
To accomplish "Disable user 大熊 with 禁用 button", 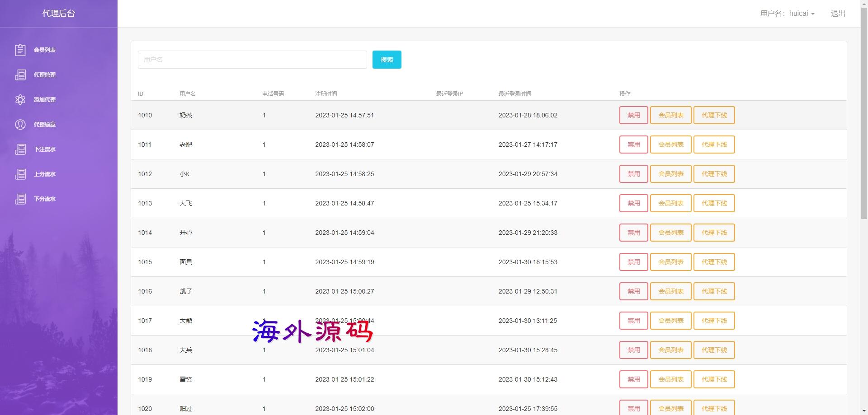I will [633, 321].
